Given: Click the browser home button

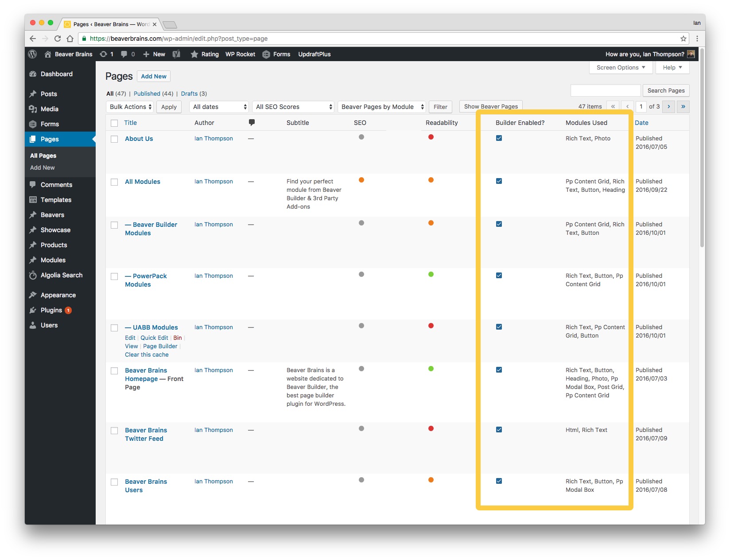Looking at the screenshot, I should (70, 39).
